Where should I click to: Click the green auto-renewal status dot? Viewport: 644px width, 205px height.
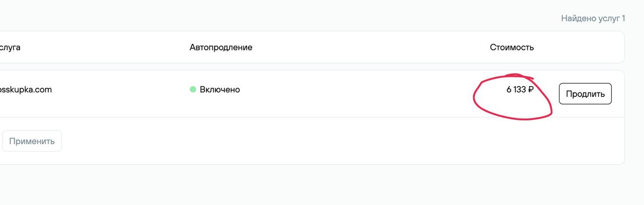pyautogui.click(x=193, y=90)
